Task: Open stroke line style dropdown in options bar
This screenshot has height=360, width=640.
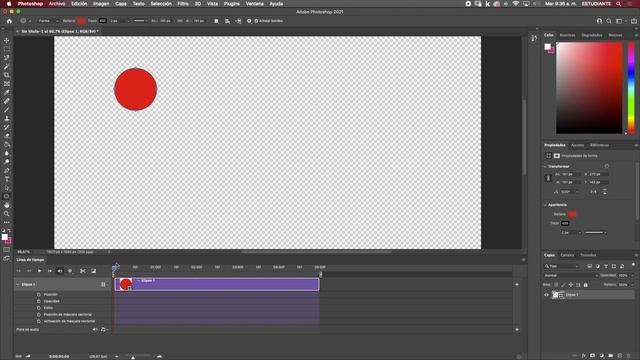Action: pyautogui.click(x=141, y=21)
